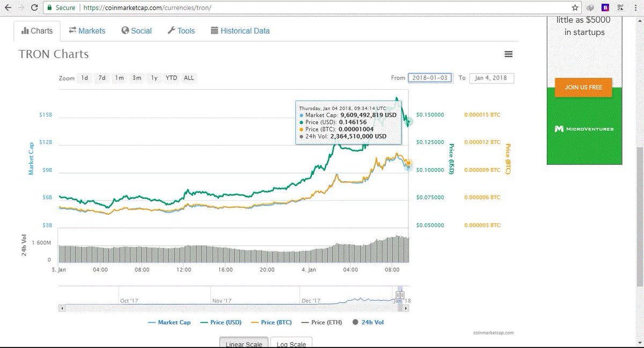Bookmark page with star icon
Image resolution: width=644 pixels, height=348 pixels.
pos(575,8)
